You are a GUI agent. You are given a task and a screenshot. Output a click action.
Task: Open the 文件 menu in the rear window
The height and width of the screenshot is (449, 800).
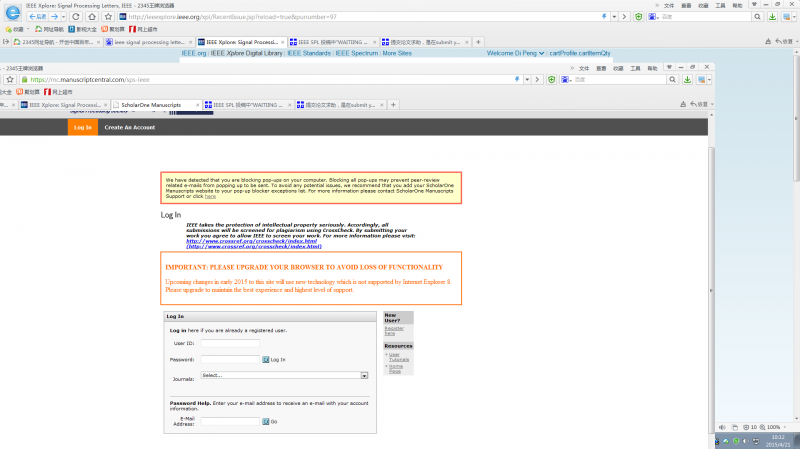coord(669,5)
